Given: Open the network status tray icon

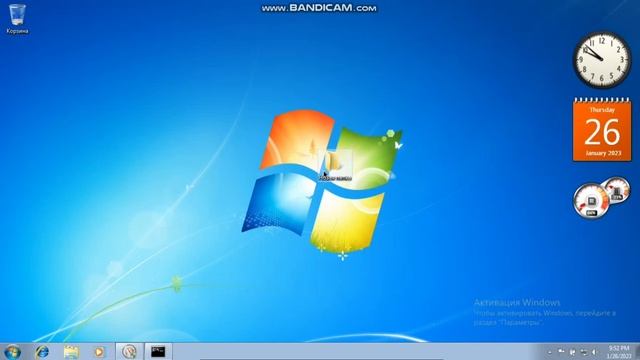Looking at the screenshot, I should coord(584,352).
